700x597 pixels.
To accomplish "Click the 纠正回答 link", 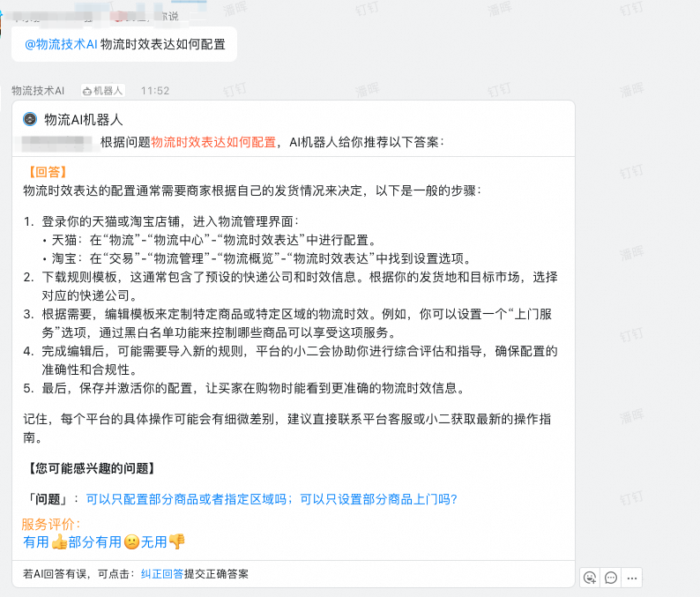I will (162, 574).
